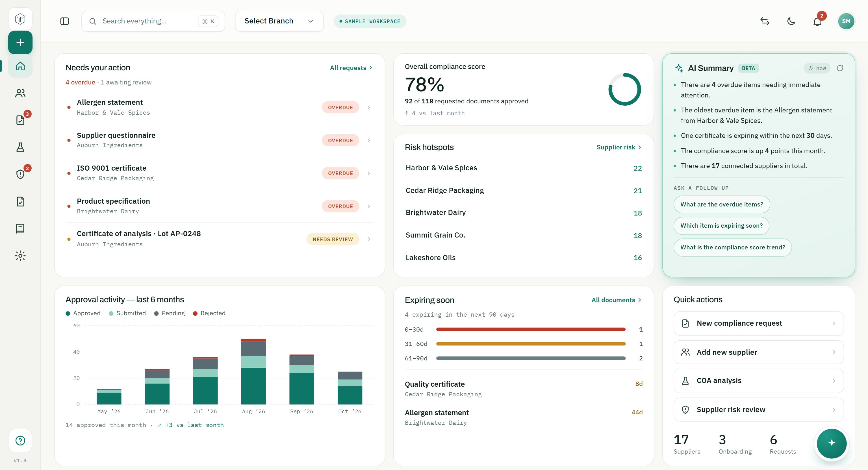Toggle Submitted series in chart legend
Viewport: 868px width, 470px height.
(127, 313)
